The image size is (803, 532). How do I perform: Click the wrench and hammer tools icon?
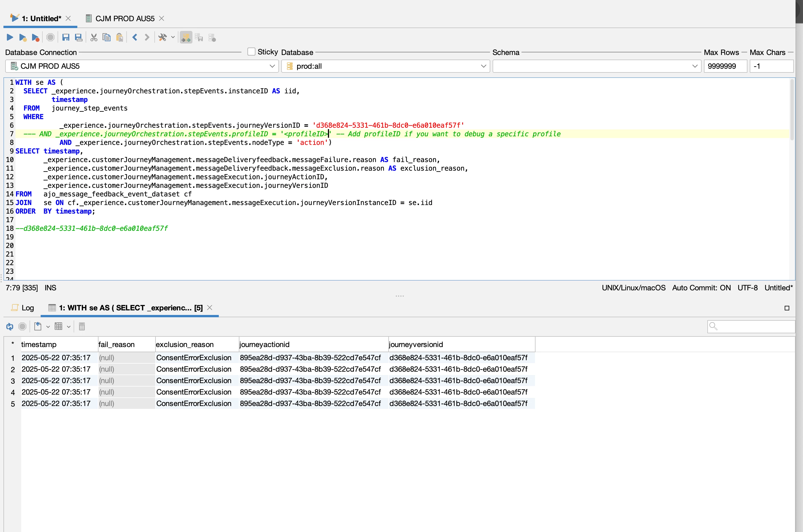[x=162, y=37]
